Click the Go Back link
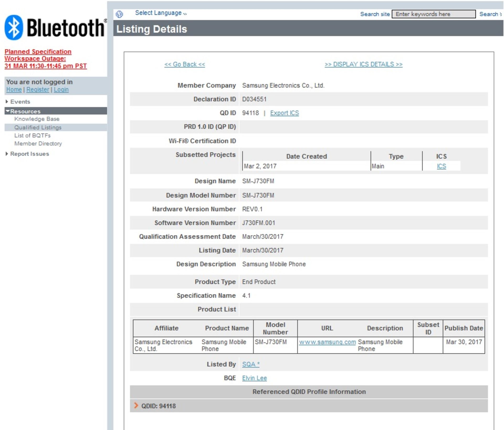Screen dimensions: 504x430 (x=185, y=64)
